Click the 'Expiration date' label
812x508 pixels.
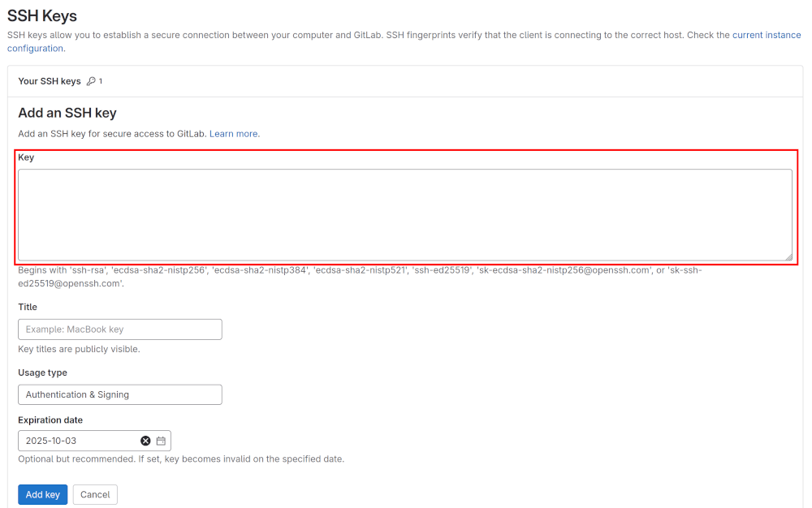(x=50, y=420)
